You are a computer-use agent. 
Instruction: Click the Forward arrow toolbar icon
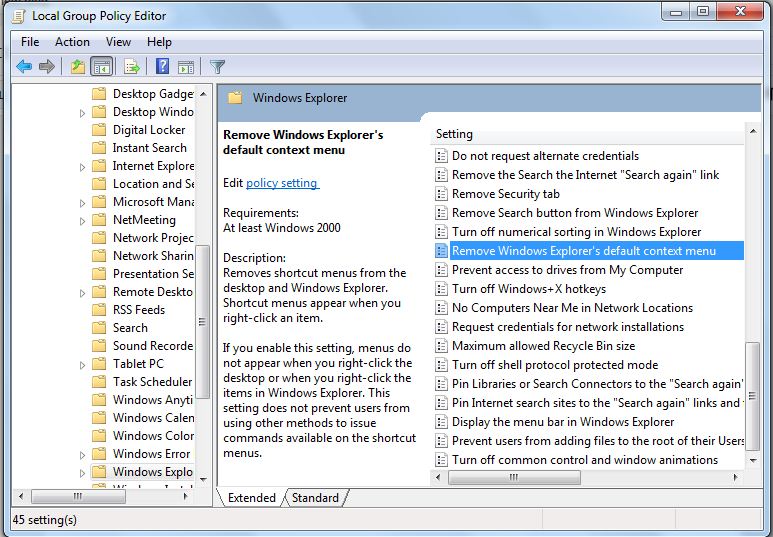[46, 66]
